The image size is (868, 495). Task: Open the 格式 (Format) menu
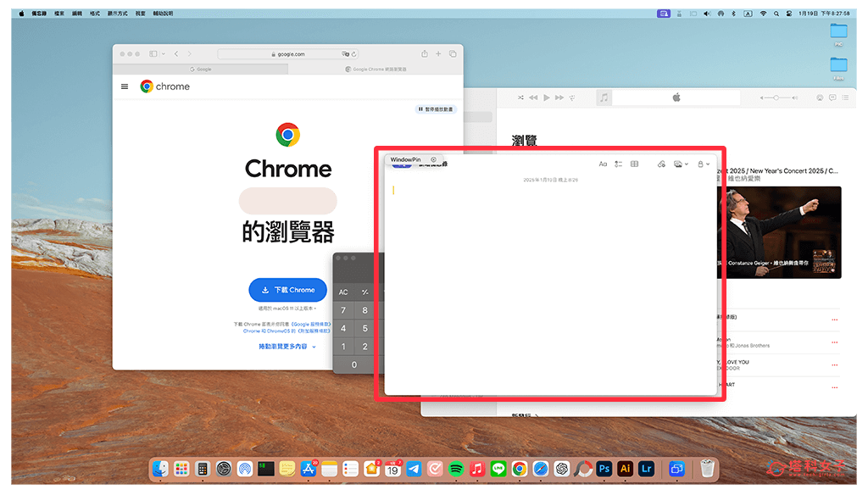[95, 14]
